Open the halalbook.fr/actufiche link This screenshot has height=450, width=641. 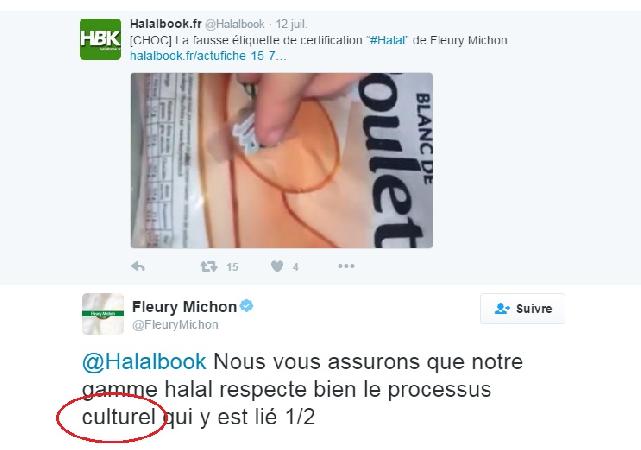click(x=208, y=56)
